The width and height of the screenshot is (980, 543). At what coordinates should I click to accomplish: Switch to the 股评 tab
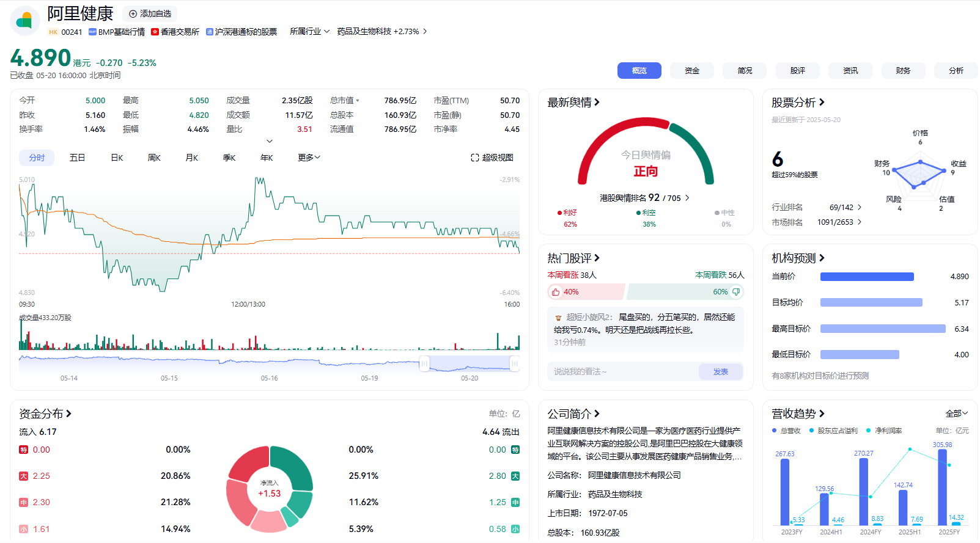click(798, 71)
